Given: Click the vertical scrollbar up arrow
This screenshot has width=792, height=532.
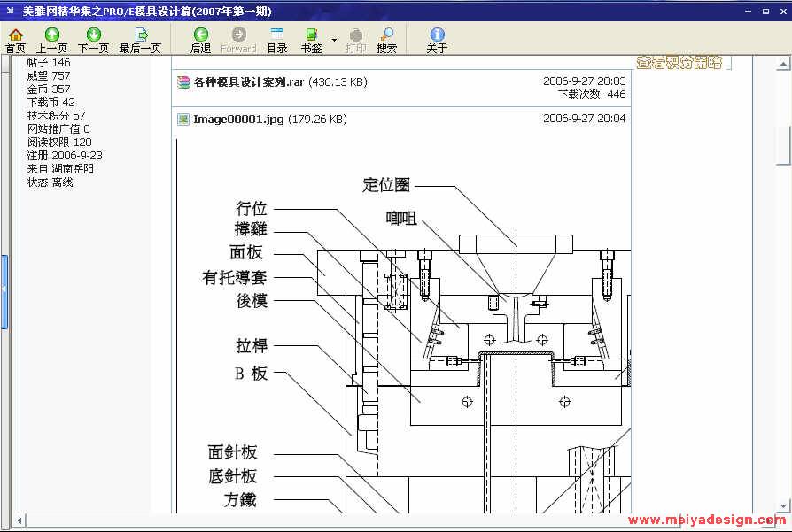Looking at the screenshot, I should tap(782, 63).
